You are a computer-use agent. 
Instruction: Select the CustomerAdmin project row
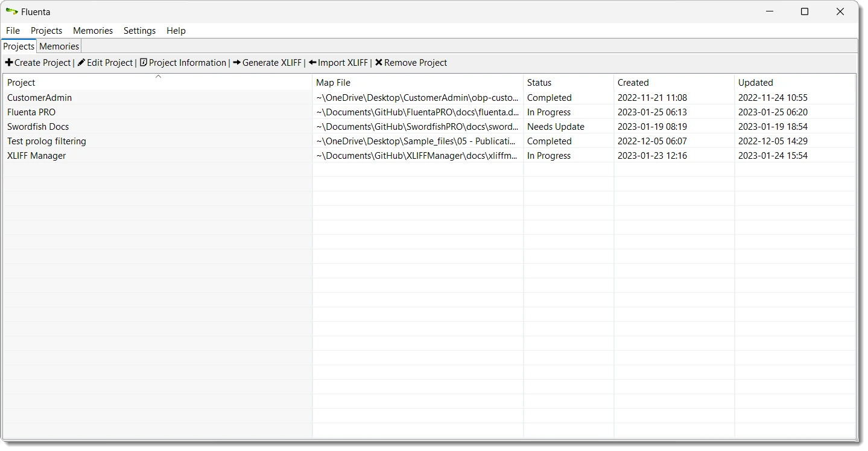click(429, 98)
